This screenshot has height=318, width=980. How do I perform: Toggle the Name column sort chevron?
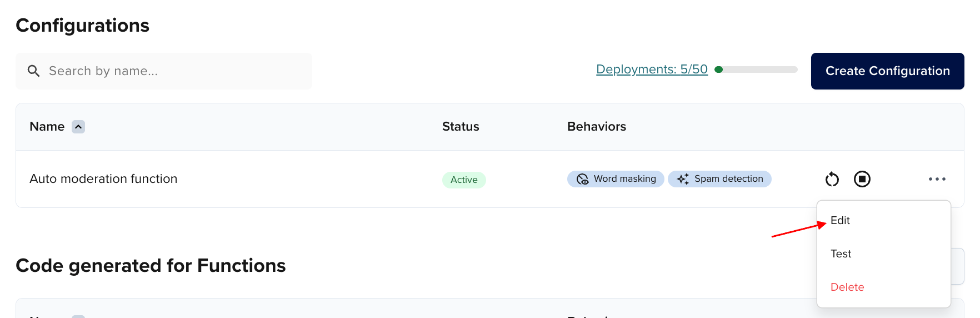point(78,127)
